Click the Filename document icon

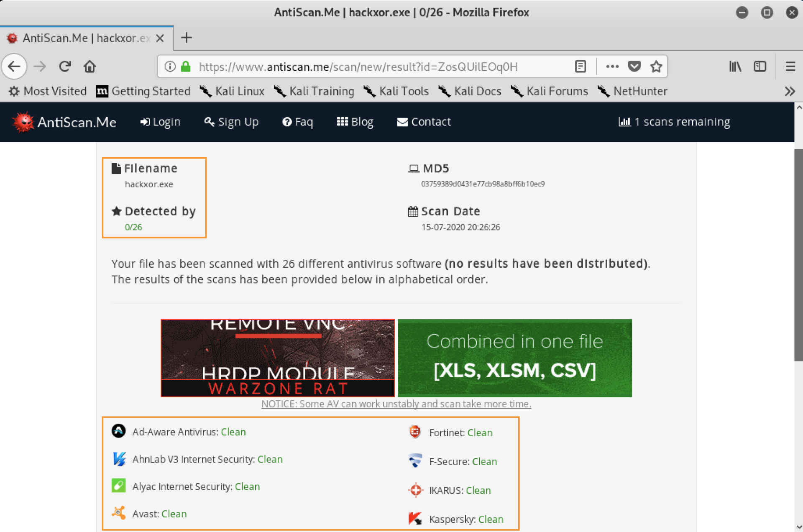tap(116, 168)
